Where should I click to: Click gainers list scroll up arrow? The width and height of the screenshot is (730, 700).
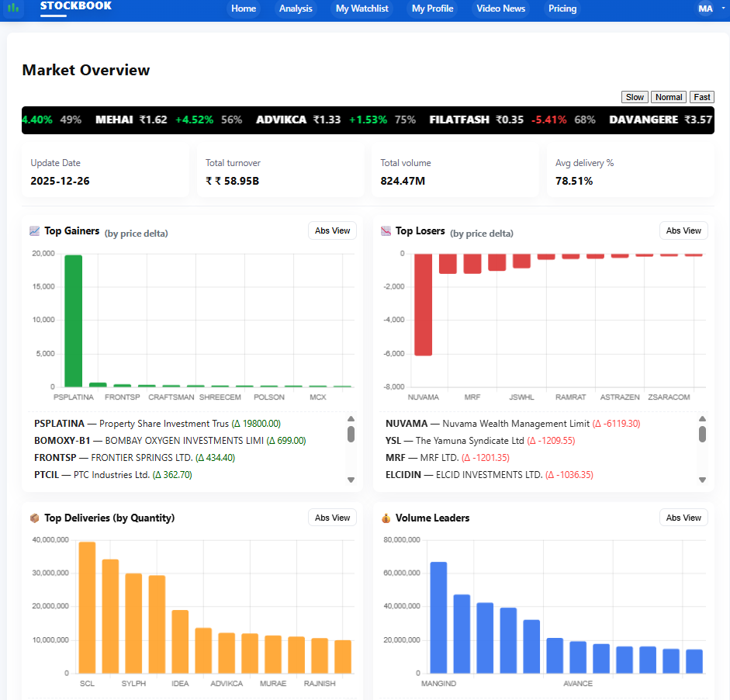click(351, 419)
